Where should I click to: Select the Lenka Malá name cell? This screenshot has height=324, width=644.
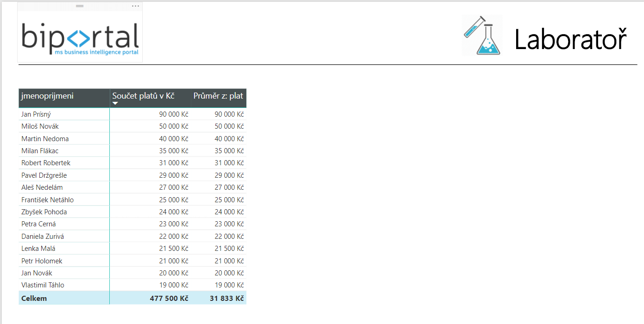38,249
